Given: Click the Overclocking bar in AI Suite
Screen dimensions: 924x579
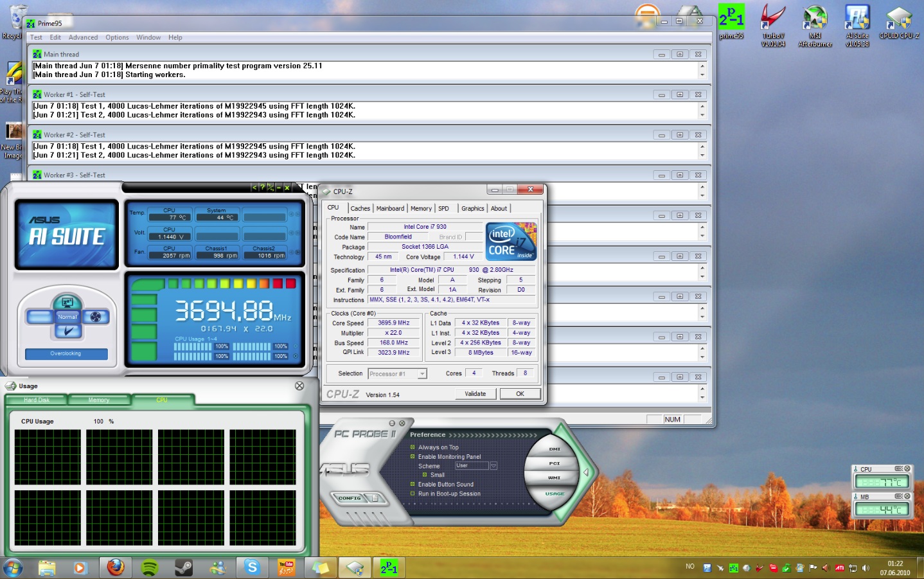Looking at the screenshot, I should coord(66,353).
